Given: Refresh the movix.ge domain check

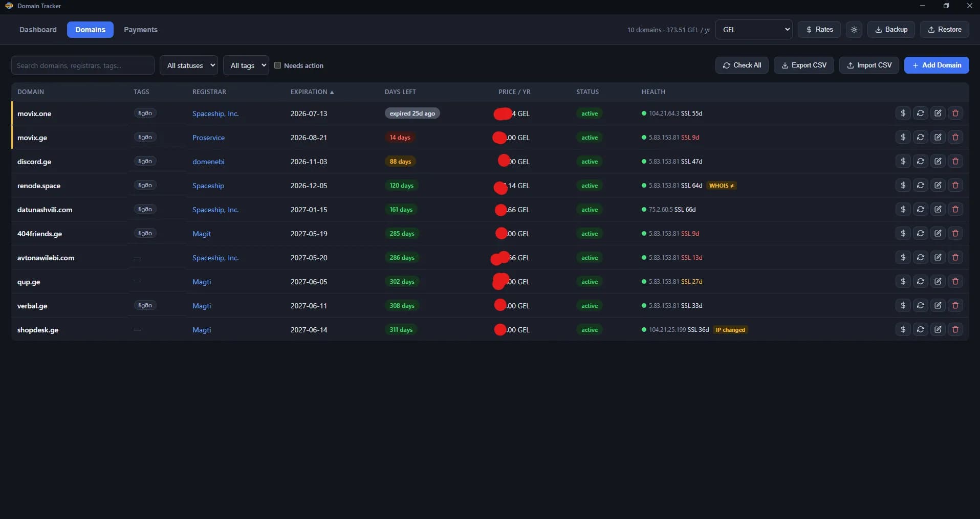Looking at the screenshot, I should tap(921, 137).
